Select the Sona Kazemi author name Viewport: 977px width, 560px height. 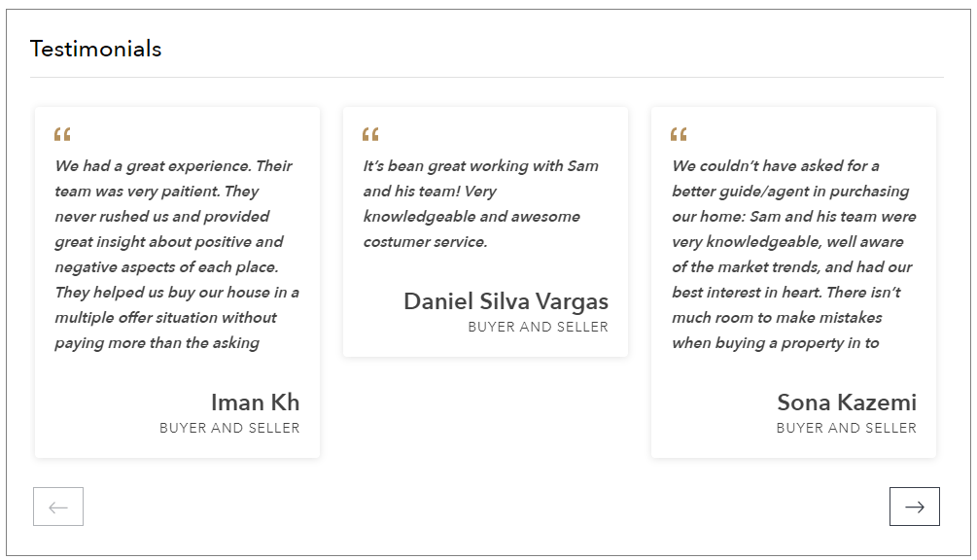pyautogui.click(x=846, y=402)
